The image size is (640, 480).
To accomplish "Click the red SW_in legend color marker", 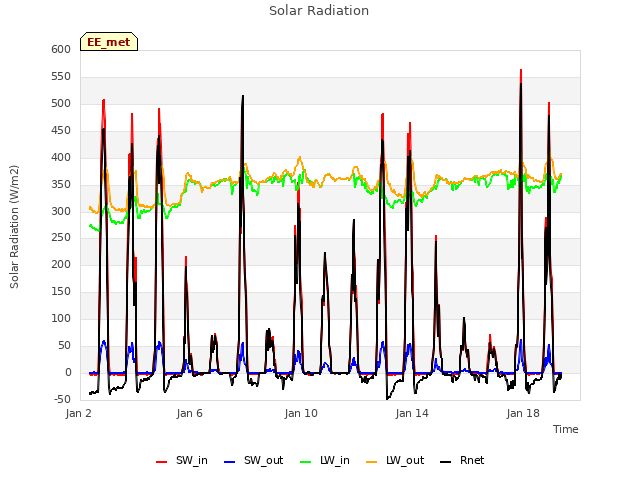I will pos(162,462).
